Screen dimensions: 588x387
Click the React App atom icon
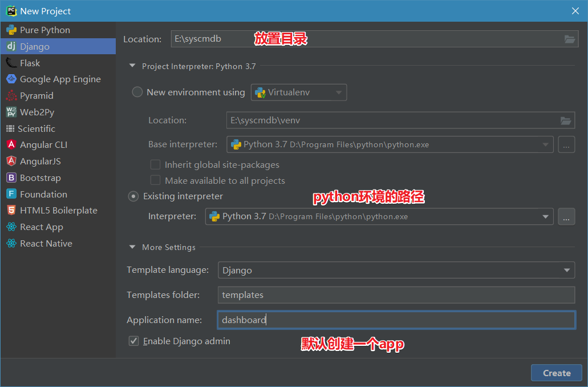tap(11, 227)
